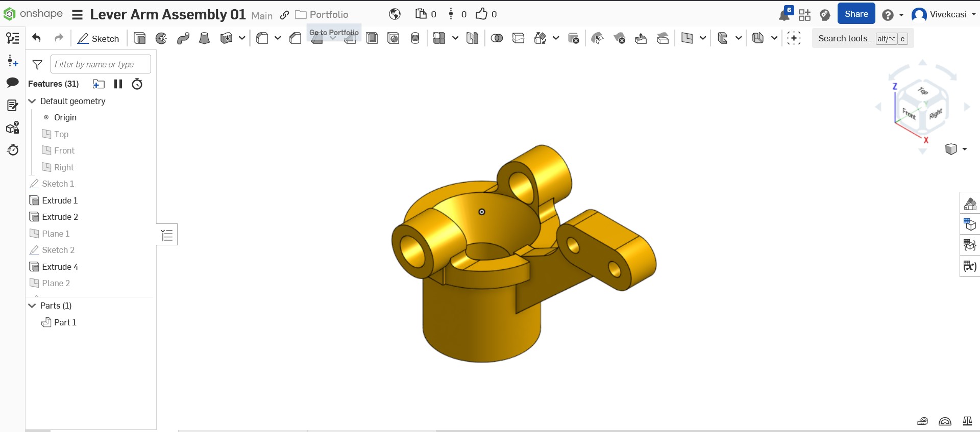980x432 pixels.
Task: Open the Plane tool dropdown arrow
Action: click(x=703, y=38)
